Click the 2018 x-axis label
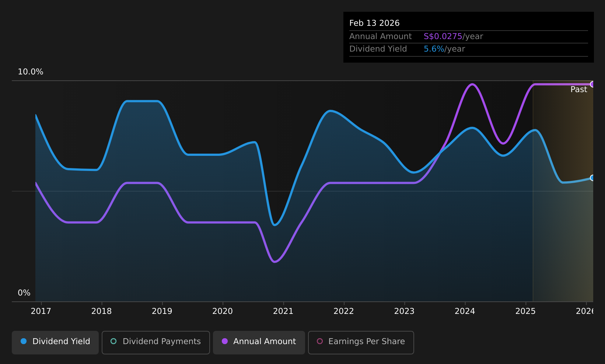This screenshot has height=364, width=605. [x=102, y=311]
